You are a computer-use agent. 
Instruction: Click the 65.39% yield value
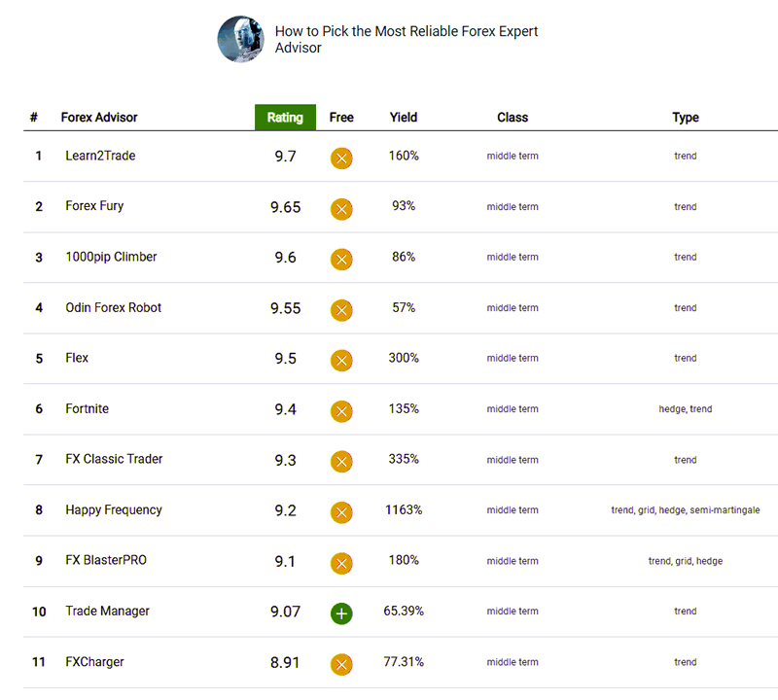[404, 611]
